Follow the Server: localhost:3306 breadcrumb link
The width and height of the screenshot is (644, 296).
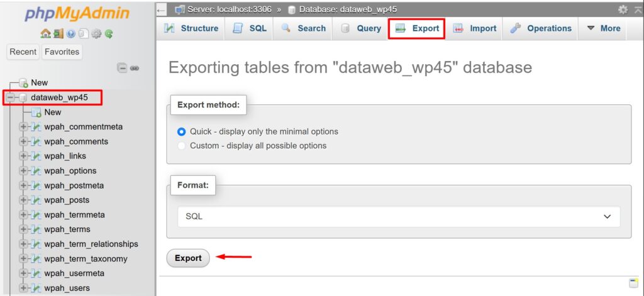[x=229, y=9]
